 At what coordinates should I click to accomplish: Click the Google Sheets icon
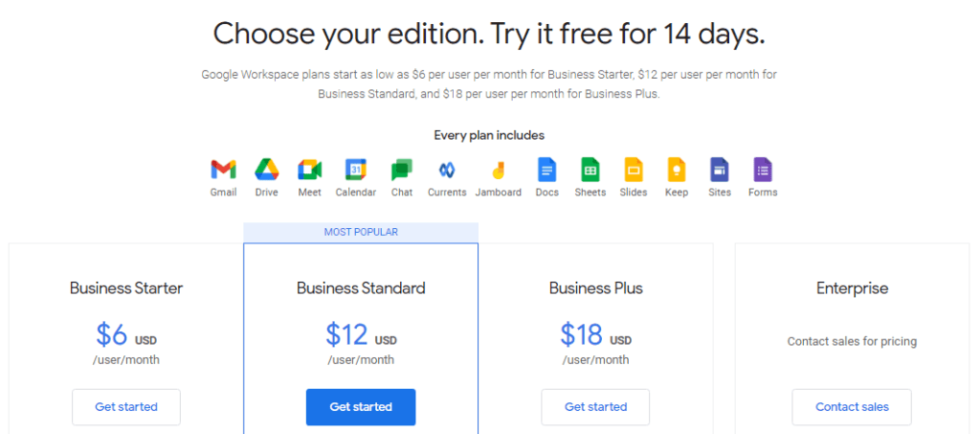click(590, 171)
